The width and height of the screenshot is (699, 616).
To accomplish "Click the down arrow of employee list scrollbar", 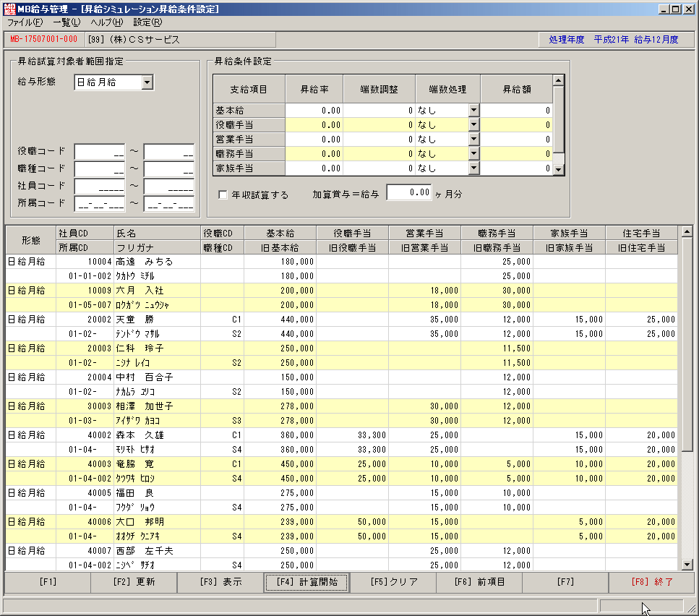I will pyautogui.click(x=687, y=564).
